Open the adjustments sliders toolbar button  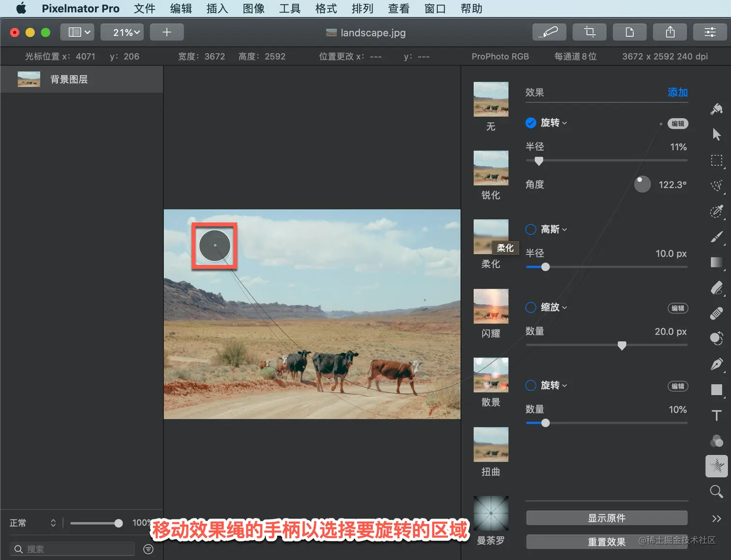point(710,32)
